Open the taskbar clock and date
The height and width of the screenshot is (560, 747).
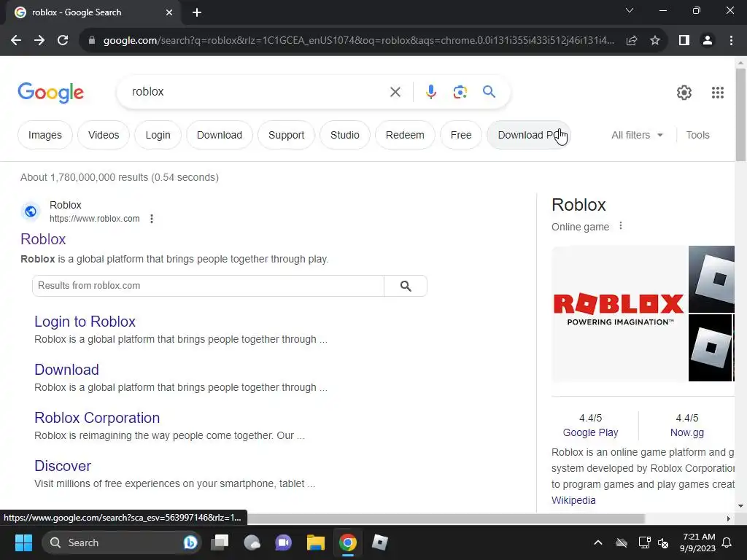(698, 542)
